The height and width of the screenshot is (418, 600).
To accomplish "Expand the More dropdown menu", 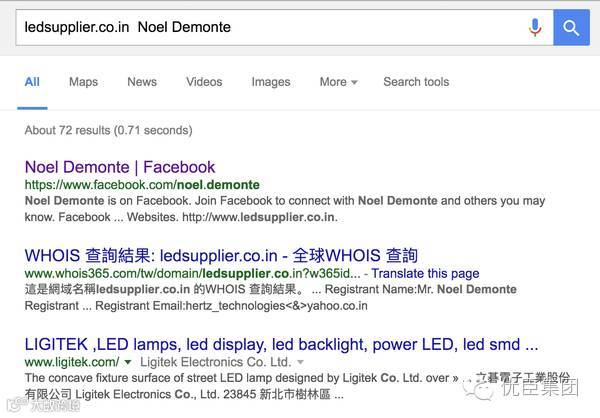I will (x=339, y=82).
